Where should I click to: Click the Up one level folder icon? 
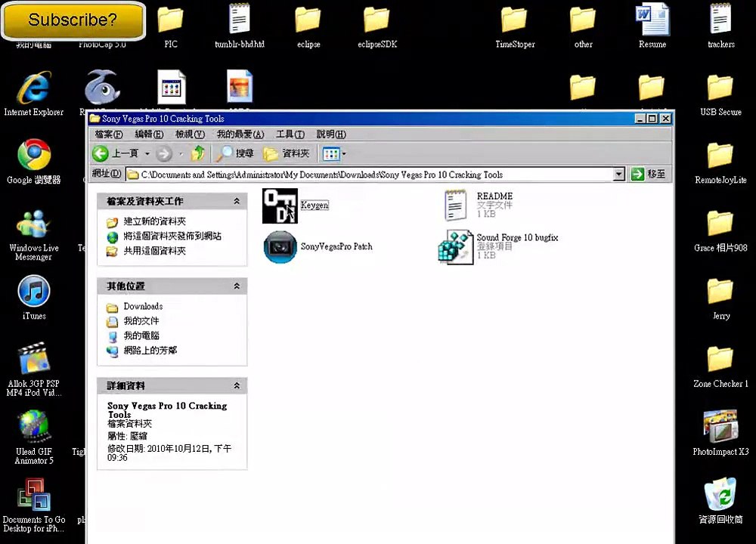[x=197, y=153]
